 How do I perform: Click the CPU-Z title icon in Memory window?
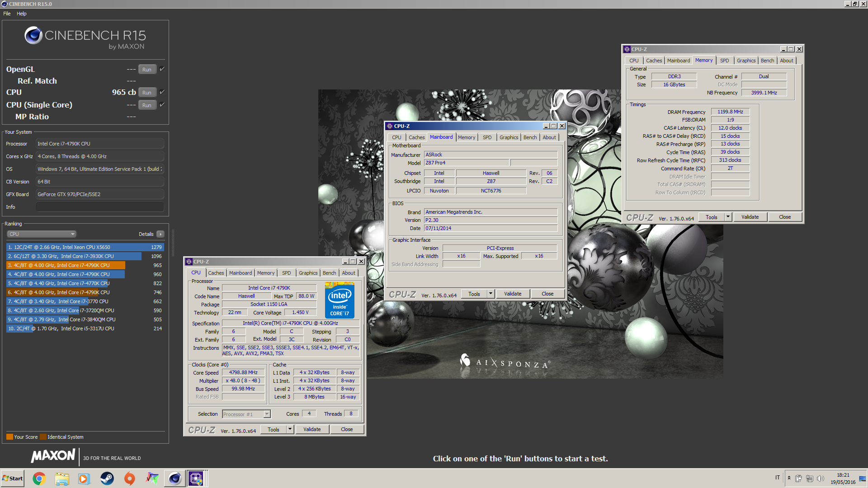click(x=627, y=49)
